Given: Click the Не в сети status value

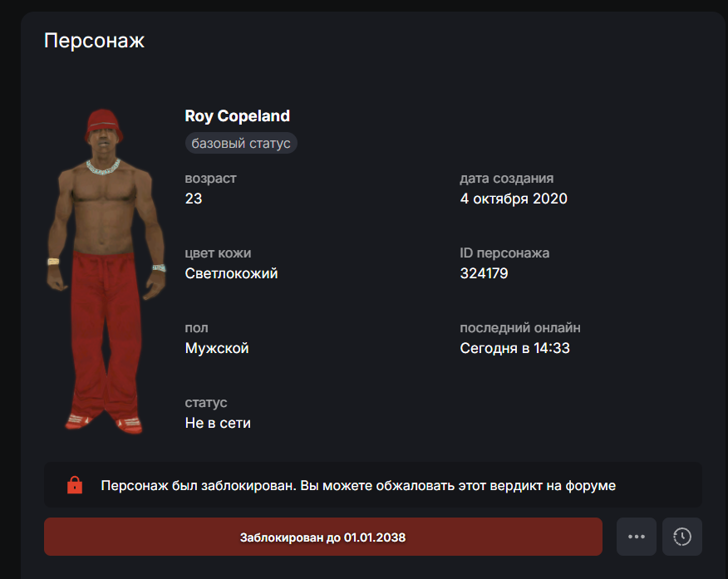Looking at the screenshot, I should [218, 423].
